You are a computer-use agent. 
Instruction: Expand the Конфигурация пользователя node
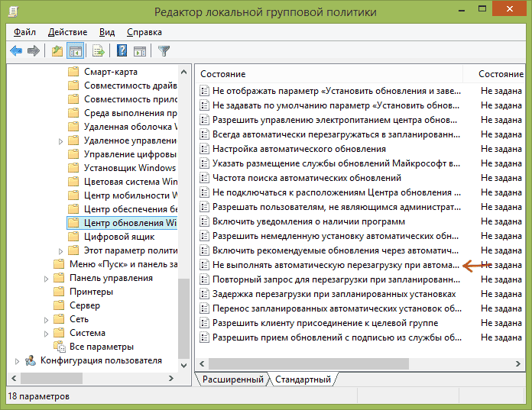(17, 361)
